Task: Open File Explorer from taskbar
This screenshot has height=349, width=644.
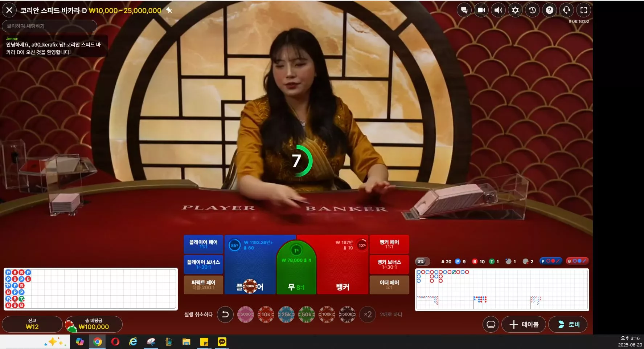Action: coord(186,342)
